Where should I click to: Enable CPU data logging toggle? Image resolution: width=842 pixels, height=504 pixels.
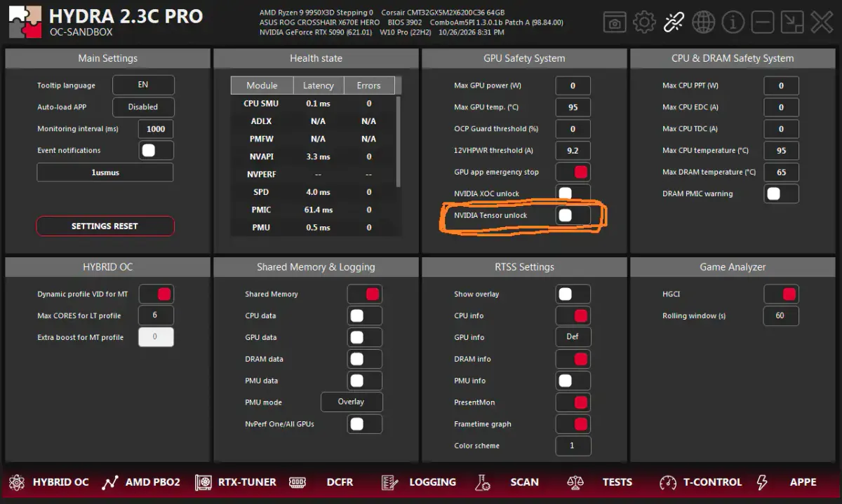364,315
